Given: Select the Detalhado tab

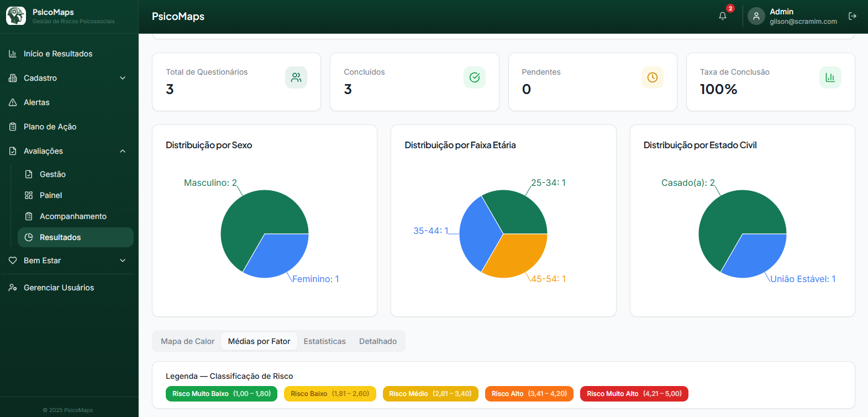Looking at the screenshot, I should tap(378, 341).
